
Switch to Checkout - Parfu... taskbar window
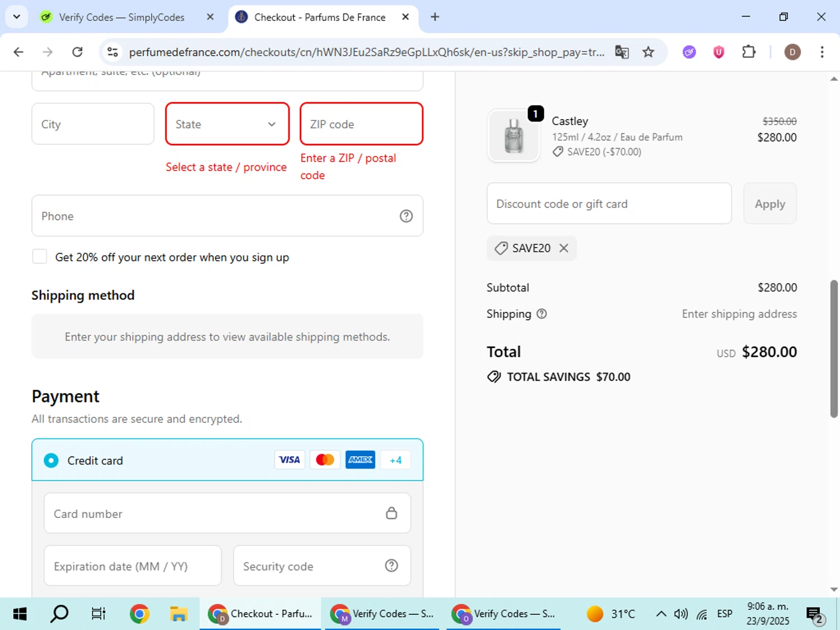coord(260,614)
